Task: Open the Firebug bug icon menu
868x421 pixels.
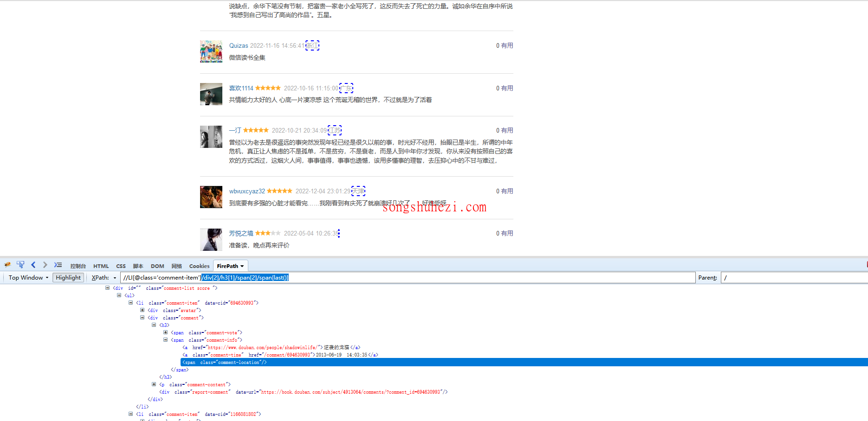Action: coord(7,265)
